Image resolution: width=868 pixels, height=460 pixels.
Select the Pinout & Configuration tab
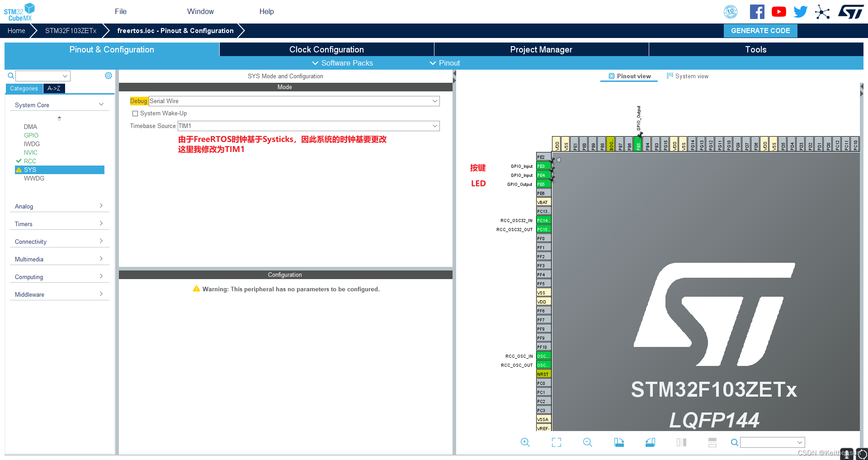(x=112, y=49)
